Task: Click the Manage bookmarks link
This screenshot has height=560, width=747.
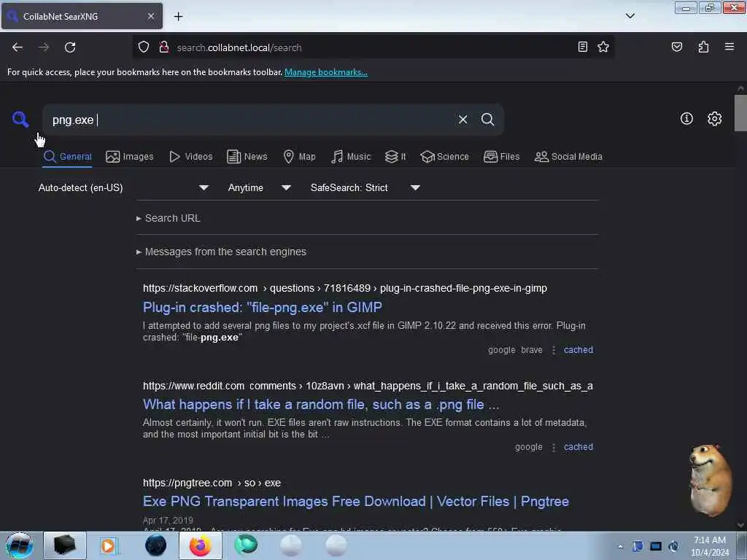Action: click(x=326, y=72)
